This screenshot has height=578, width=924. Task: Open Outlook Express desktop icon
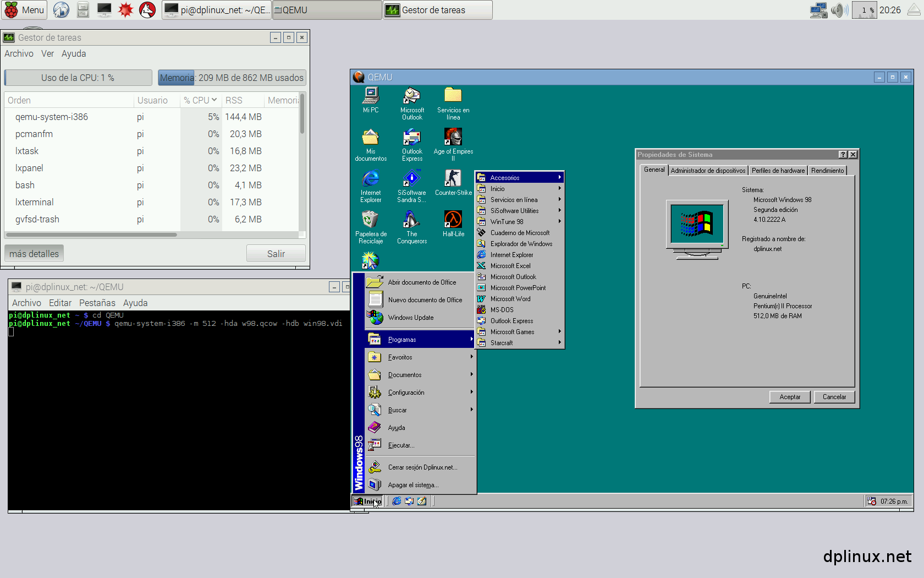click(412, 145)
